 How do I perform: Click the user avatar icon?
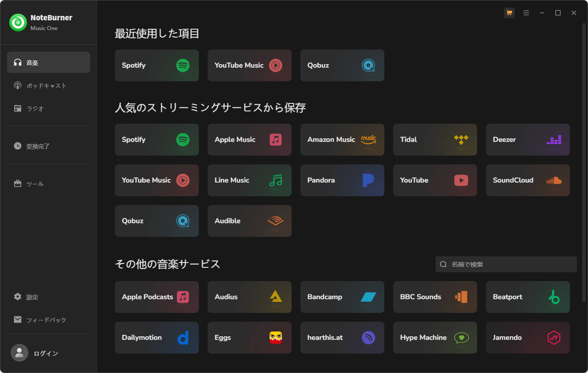tap(19, 353)
